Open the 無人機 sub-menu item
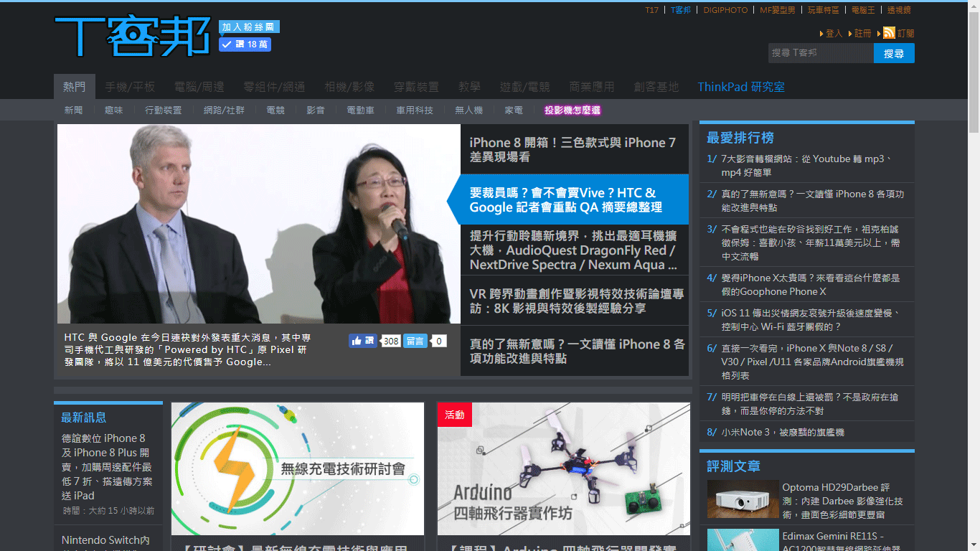The image size is (980, 551). [468, 110]
